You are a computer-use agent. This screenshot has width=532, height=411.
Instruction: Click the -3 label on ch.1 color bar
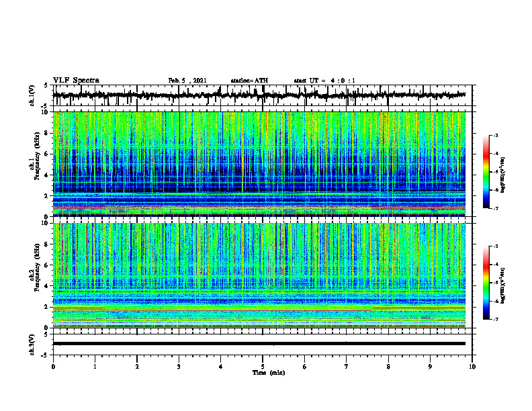pos(496,136)
